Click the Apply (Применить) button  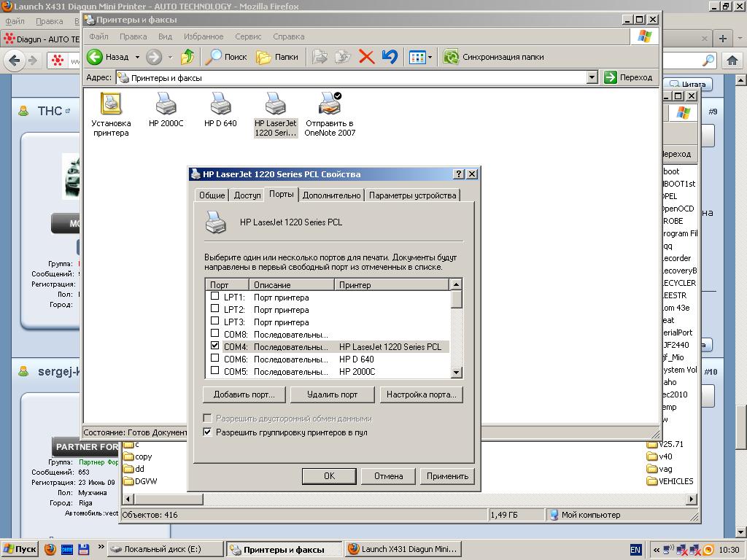point(447,475)
